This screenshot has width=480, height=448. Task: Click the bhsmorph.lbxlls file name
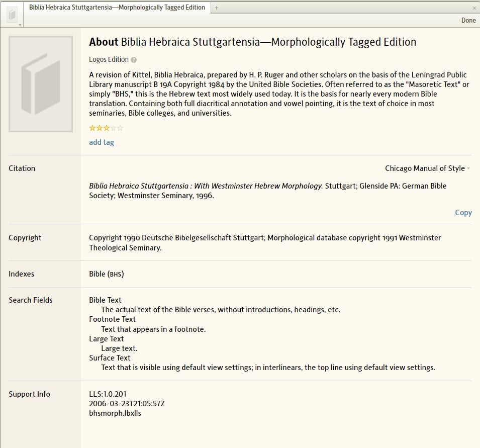tap(115, 413)
